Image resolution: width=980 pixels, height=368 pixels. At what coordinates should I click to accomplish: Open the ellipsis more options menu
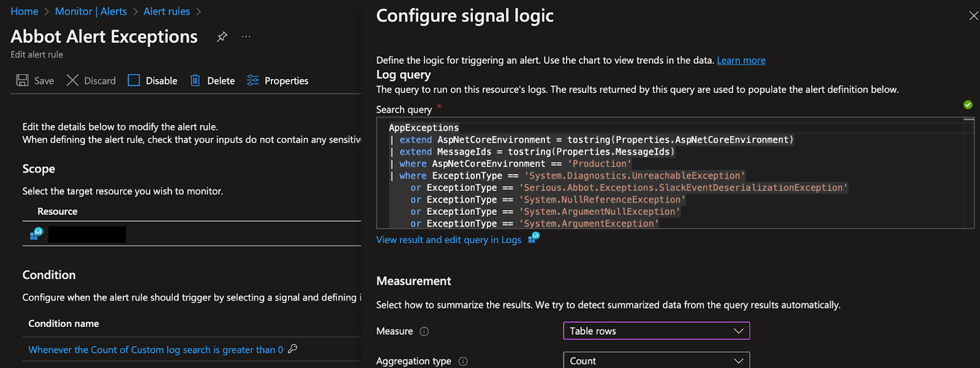(246, 37)
